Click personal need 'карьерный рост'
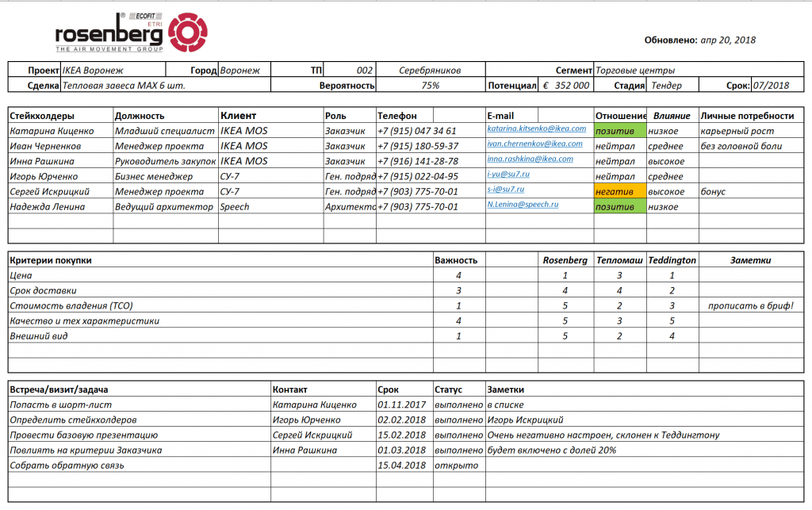The width and height of the screenshot is (812, 510). (x=737, y=131)
